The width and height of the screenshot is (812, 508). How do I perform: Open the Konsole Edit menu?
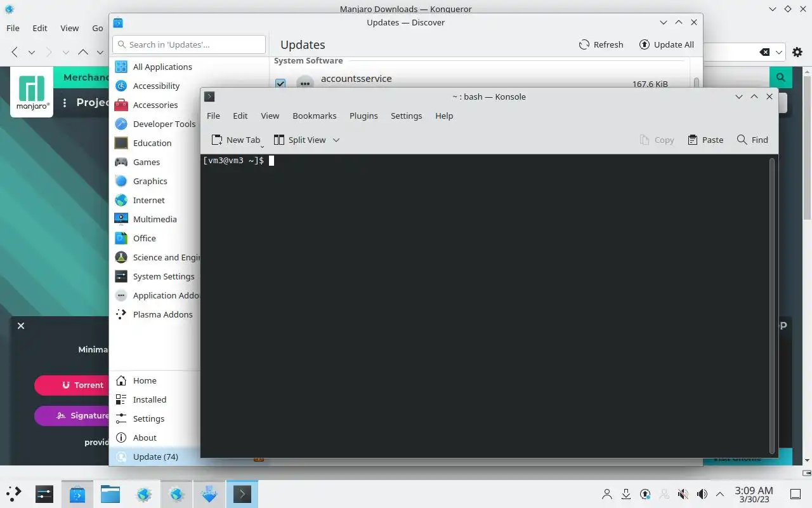click(240, 116)
